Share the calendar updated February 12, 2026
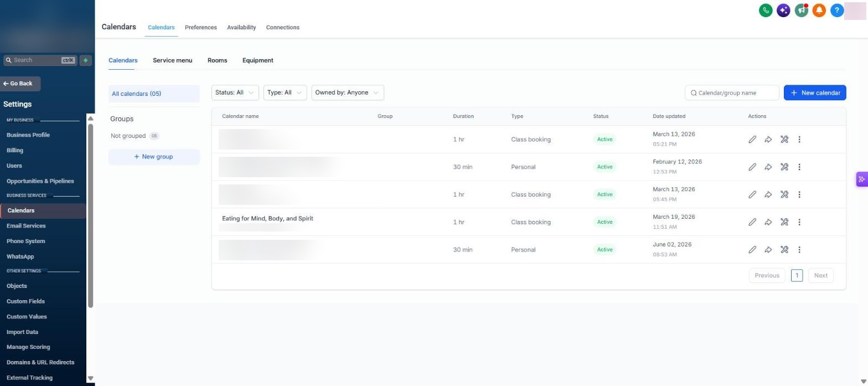Screen dimensions: 868x386 (x=768, y=167)
